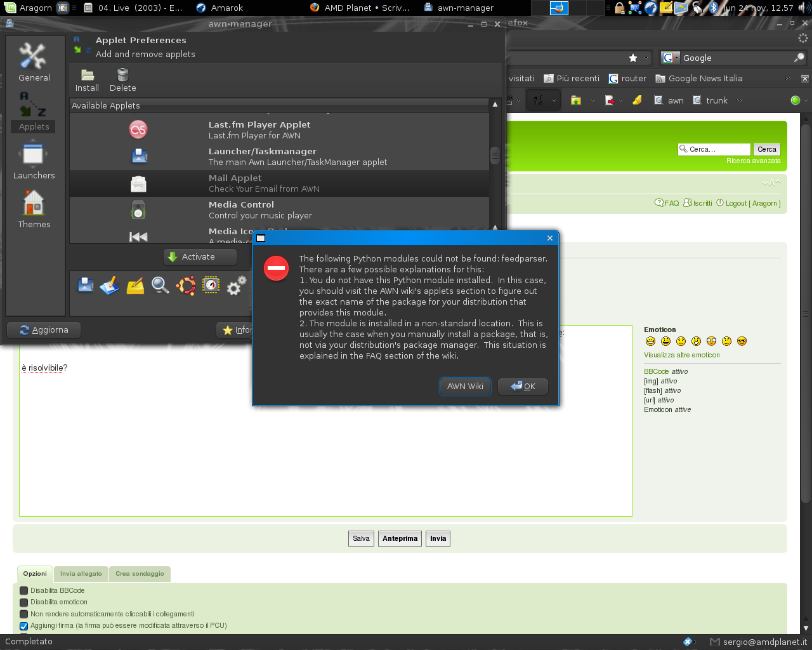Enable Disabilita BBCode checkbox
The image size is (812, 650).
[x=24, y=590]
